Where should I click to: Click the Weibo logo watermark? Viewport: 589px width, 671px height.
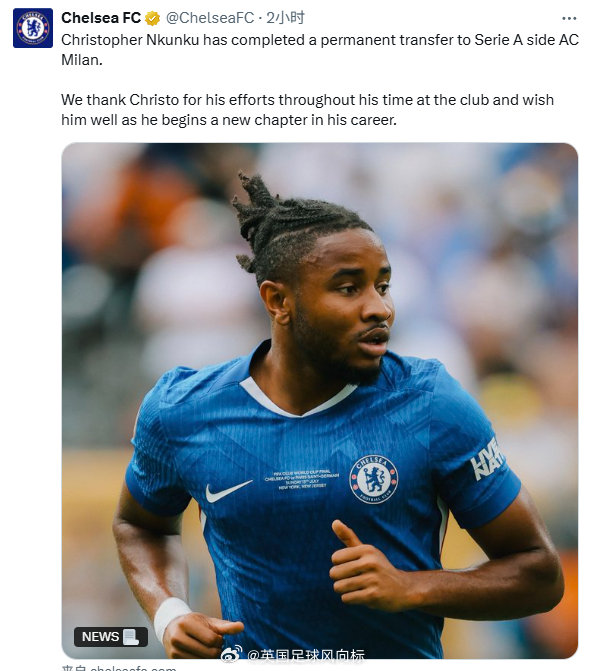coord(231,653)
